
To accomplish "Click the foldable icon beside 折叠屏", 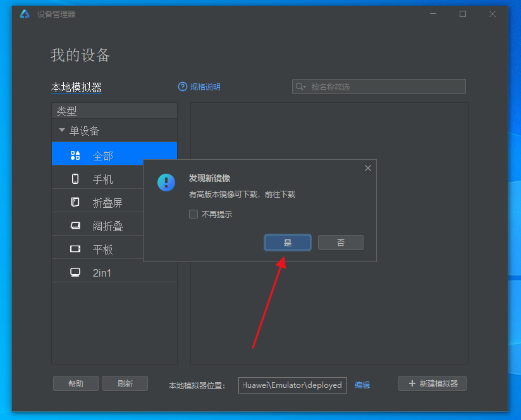I will [75, 203].
